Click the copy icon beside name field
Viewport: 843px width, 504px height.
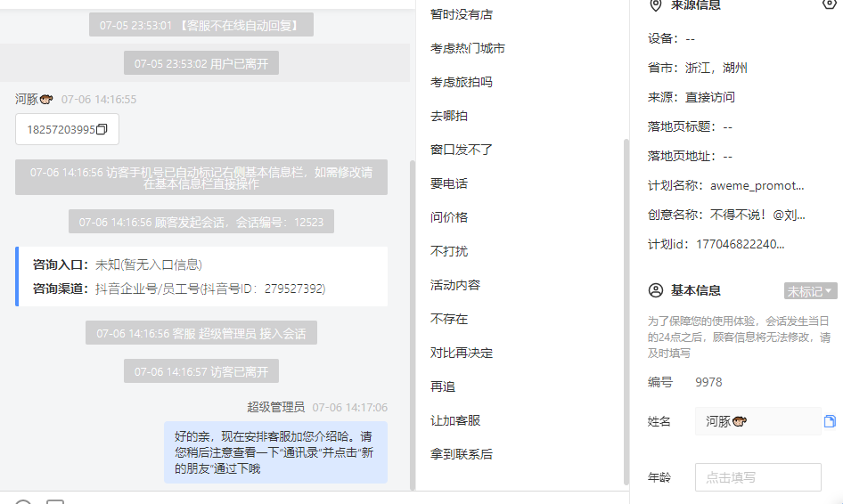pos(830,421)
